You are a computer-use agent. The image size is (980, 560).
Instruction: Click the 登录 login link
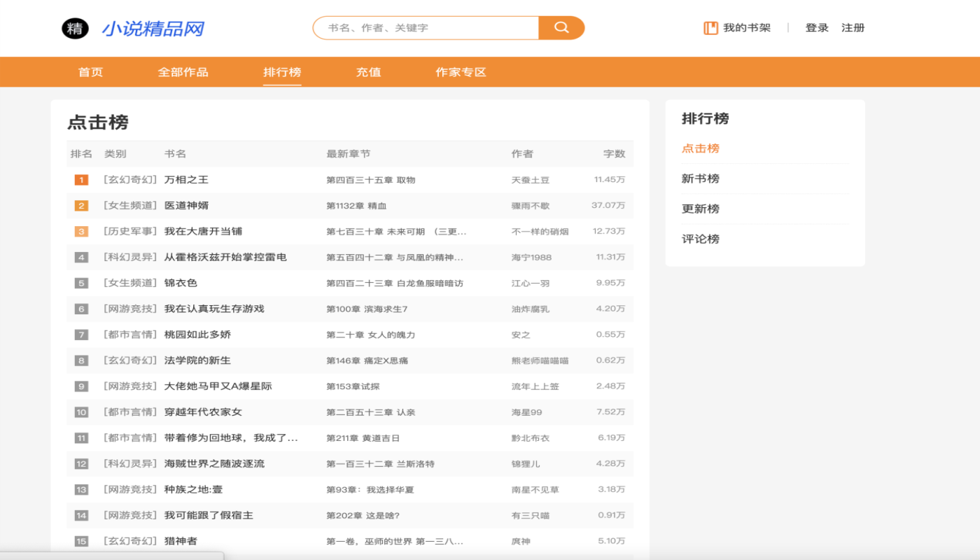pyautogui.click(x=817, y=28)
